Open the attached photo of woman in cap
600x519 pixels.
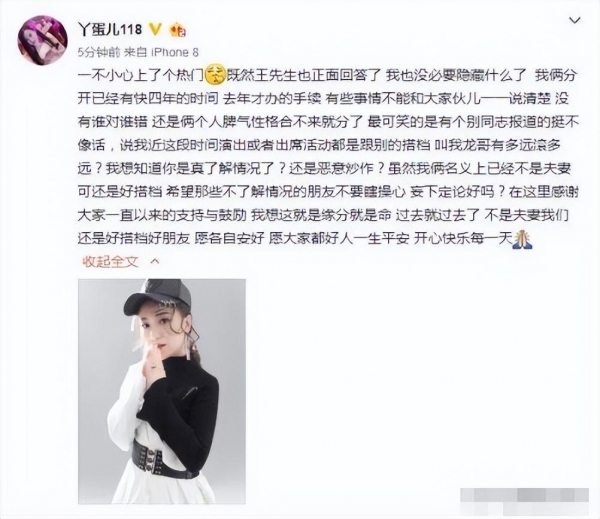tap(162, 391)
